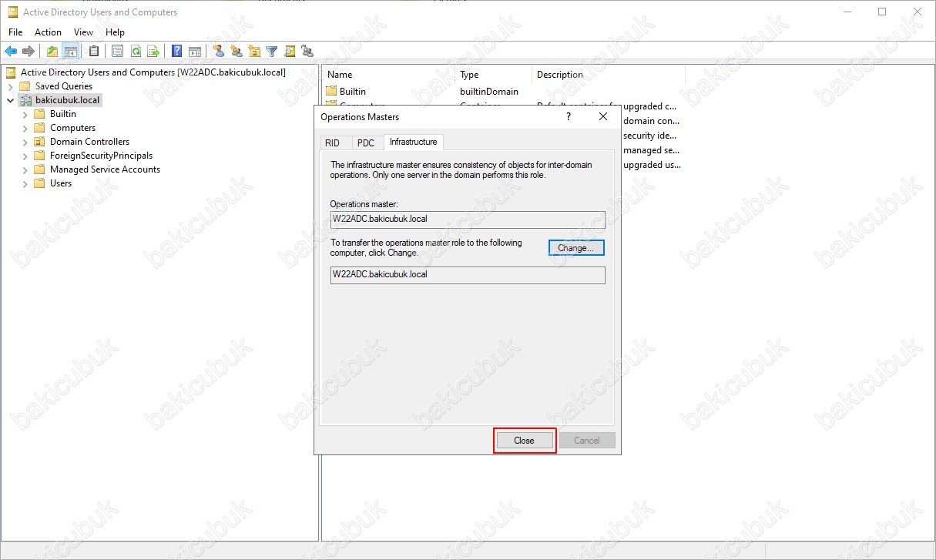Click Domain Controllers folder icon in tree
936x560 pixels.
[39, 142]
